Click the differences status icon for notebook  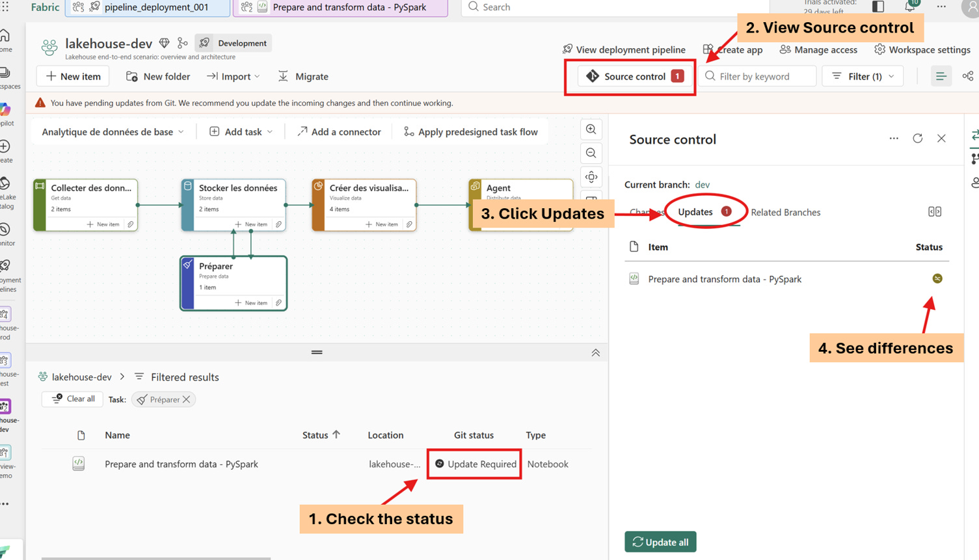(x=937, y=278)
